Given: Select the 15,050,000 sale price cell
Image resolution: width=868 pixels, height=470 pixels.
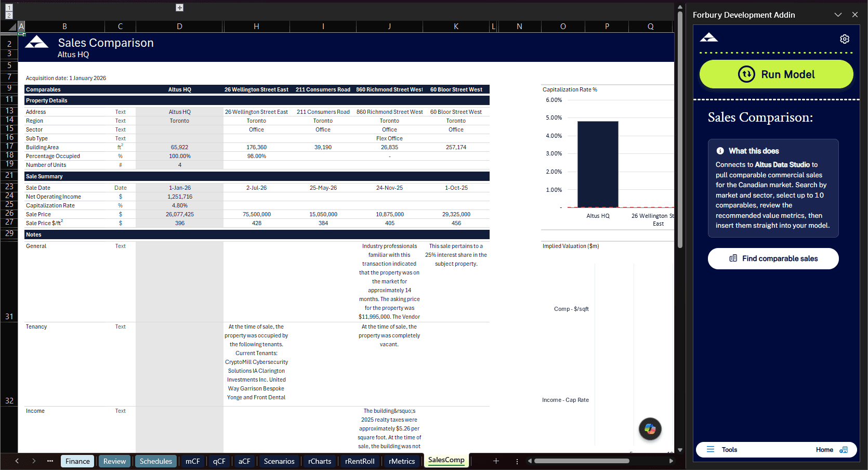Looking at the screenshot, I should tap(323, 214).
